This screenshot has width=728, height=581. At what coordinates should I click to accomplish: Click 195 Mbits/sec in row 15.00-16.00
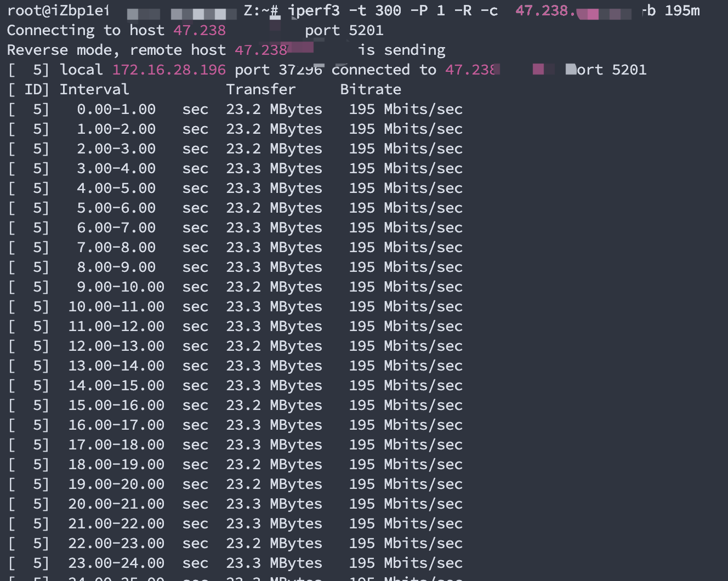[x=406, y=405]
